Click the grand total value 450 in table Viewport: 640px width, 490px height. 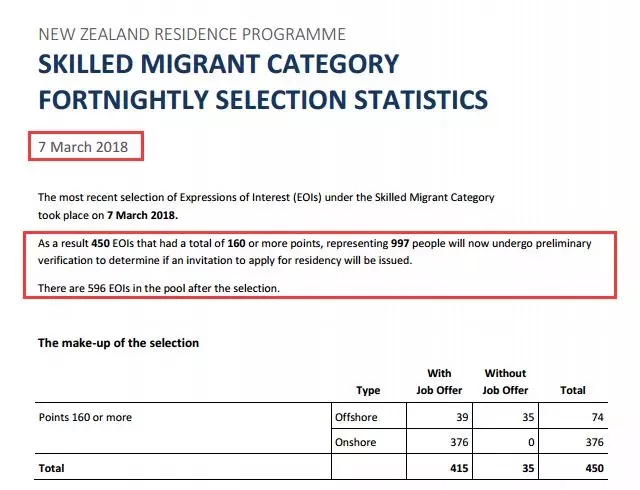[x=595, y=468]
